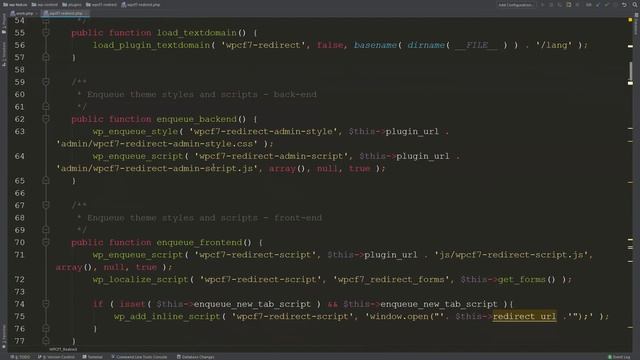Viewport: 640px width, 360px height.
Task: Click fold end marker at line 65
Action: 46,180
